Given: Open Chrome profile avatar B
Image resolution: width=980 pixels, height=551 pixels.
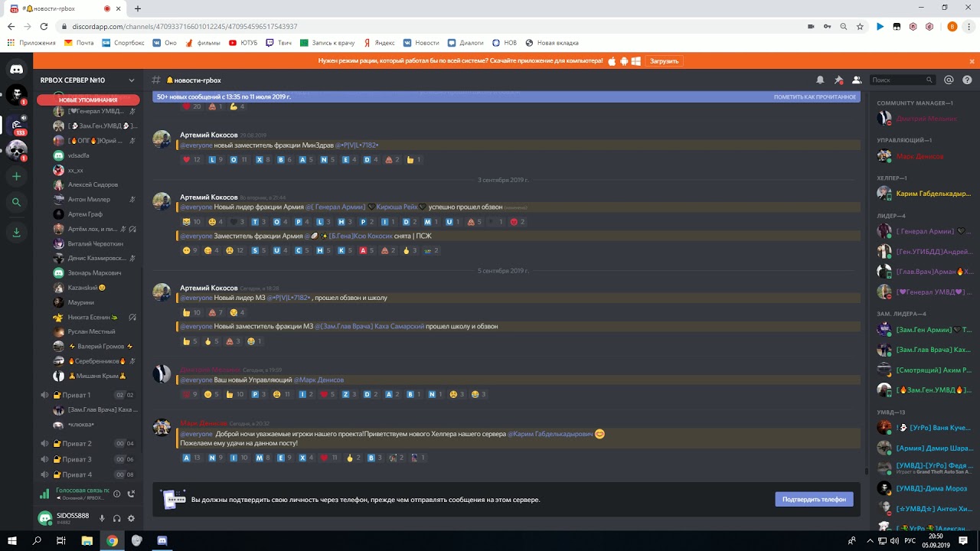Looking at the screenshot, I should point(952,27).
